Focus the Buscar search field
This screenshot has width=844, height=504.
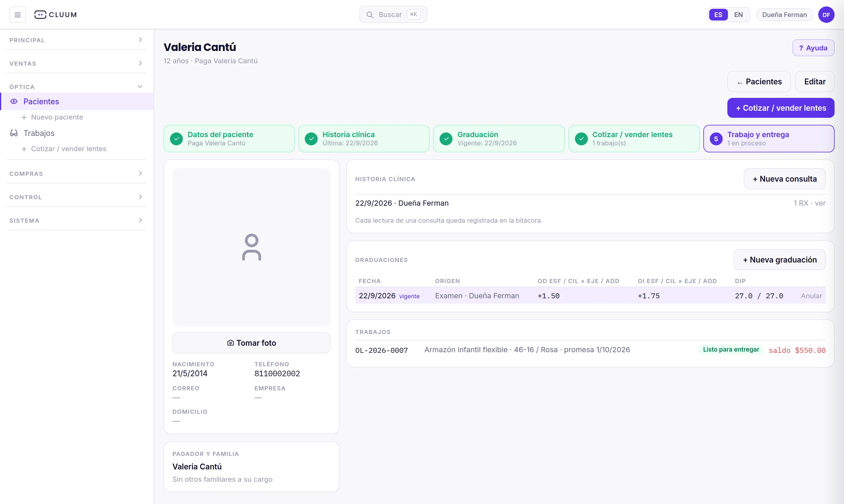[393, 15]
